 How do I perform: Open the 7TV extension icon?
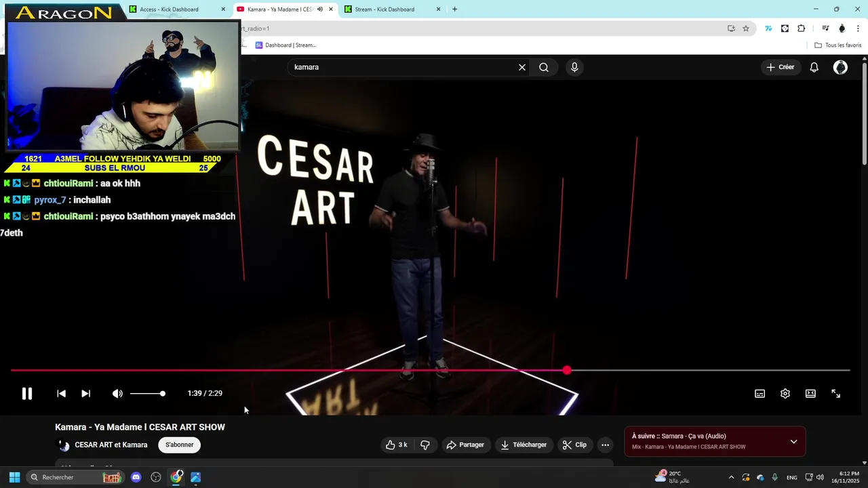[768, 28]
